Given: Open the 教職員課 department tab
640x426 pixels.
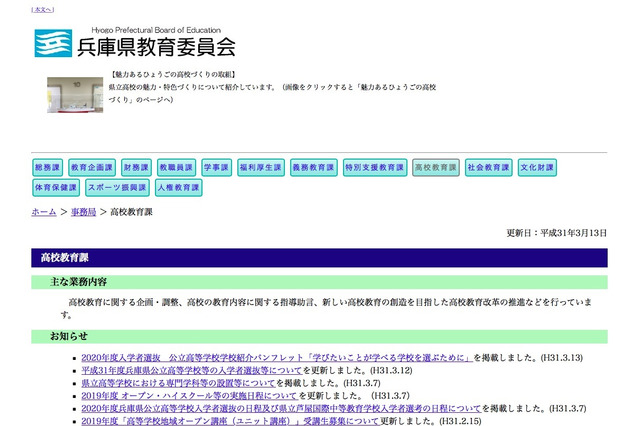Looking at the screenshot, I should 176,167.
